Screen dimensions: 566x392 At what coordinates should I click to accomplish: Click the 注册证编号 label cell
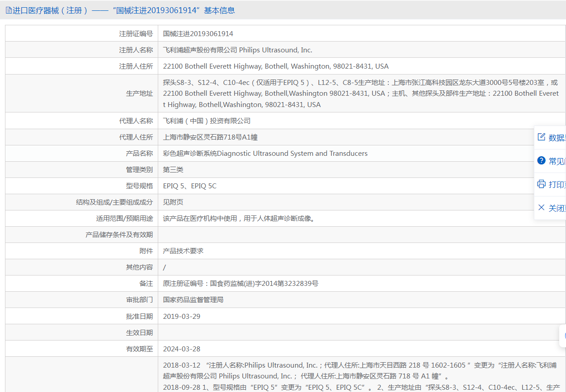click(x=81, y=33)
